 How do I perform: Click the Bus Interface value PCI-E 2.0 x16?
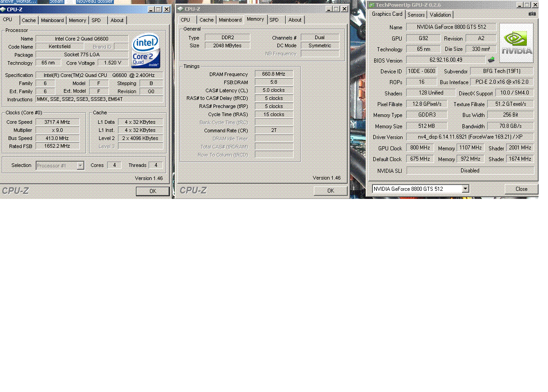(502, 82)
